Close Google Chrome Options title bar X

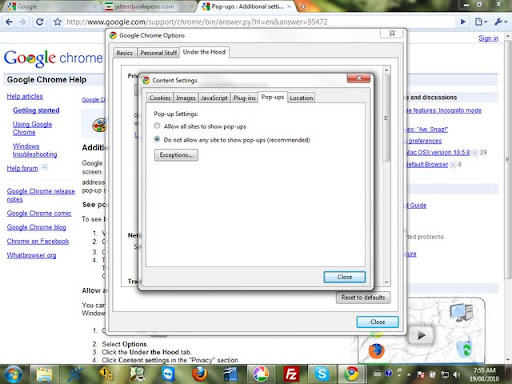(x=392, y=33)
